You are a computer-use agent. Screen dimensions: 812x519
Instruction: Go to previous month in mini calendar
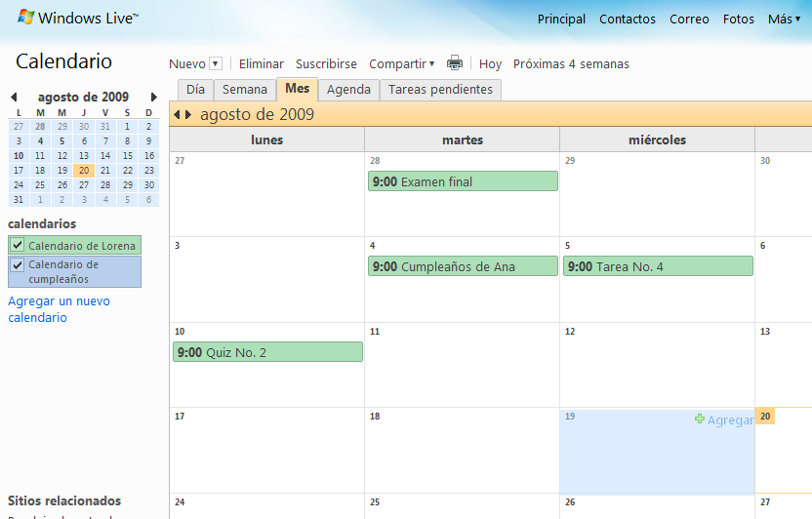tap(14, 98)
